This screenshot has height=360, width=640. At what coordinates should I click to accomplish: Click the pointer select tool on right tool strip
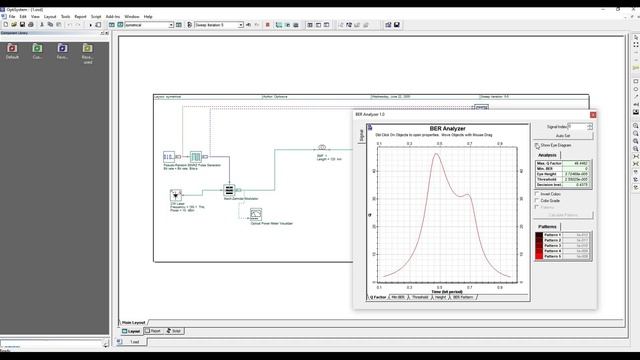(x=636, y=37)
